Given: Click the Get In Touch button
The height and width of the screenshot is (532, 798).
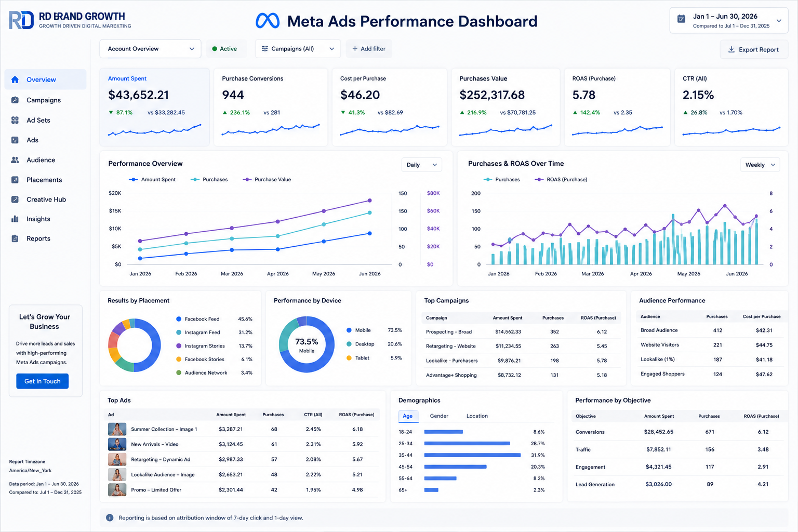Looking at the screenshot, I should click(x=43, y=381).
